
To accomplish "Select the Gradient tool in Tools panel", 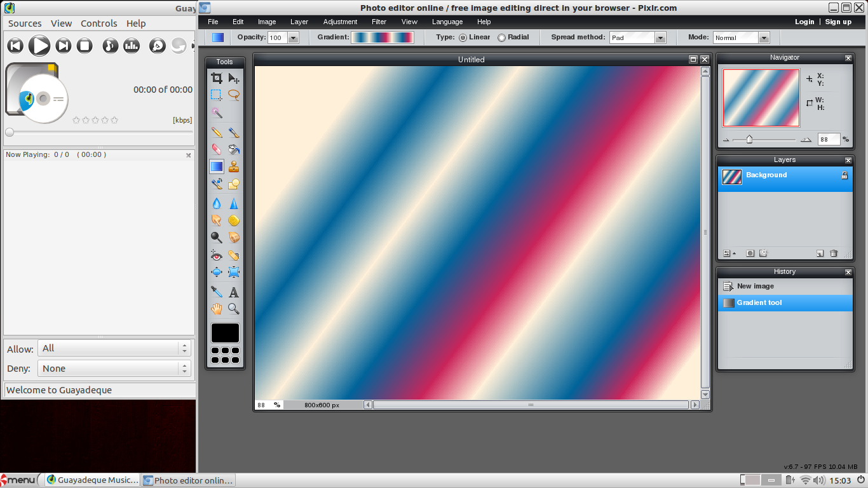I will tap(217, 166).
